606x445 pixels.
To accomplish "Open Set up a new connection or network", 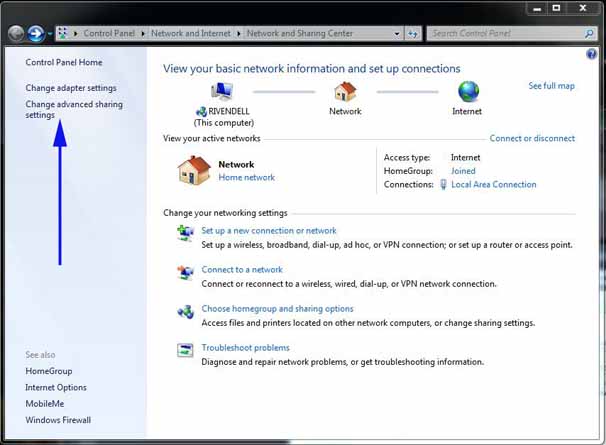I will [x=269, y=231].
